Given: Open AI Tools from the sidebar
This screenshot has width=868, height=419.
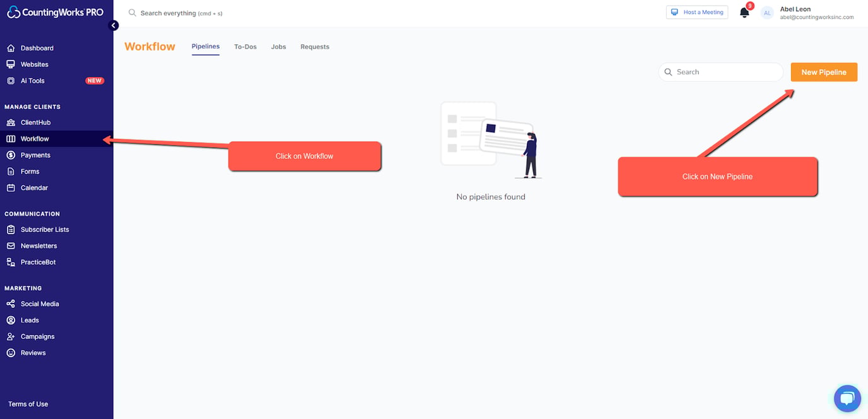Looking at the screenshot, I should [x=32, y=80].
